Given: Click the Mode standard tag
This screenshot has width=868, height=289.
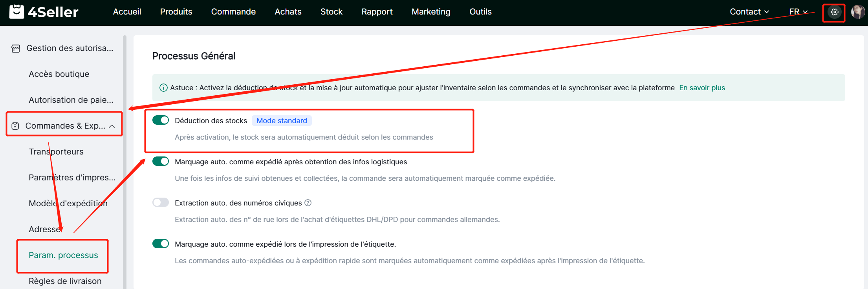Looking at the screenshot, I should (x=282, y=121).
